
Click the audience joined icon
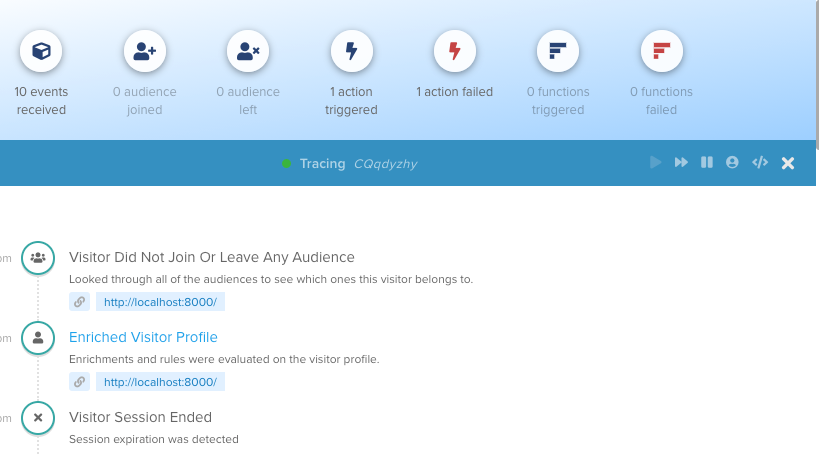tap(144, 51)
